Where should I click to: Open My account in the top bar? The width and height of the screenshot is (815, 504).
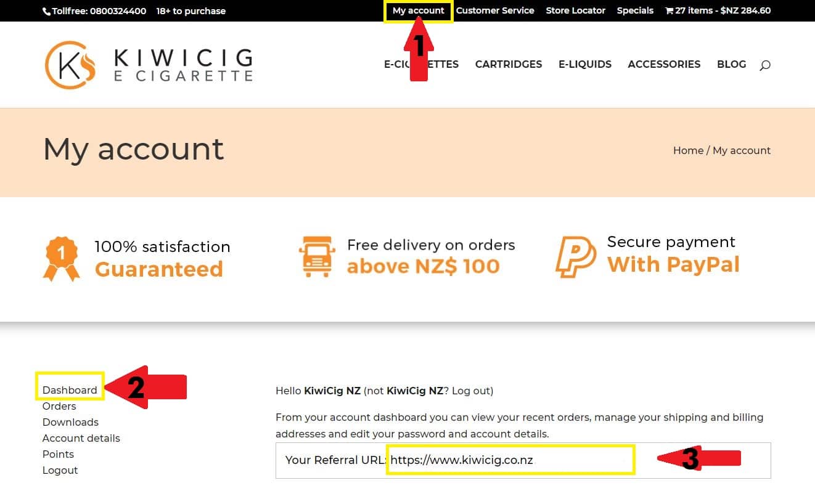tap(418, 10)
